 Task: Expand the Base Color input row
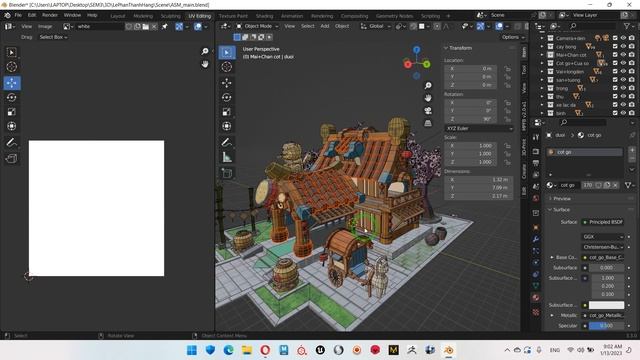coord(552,258)
